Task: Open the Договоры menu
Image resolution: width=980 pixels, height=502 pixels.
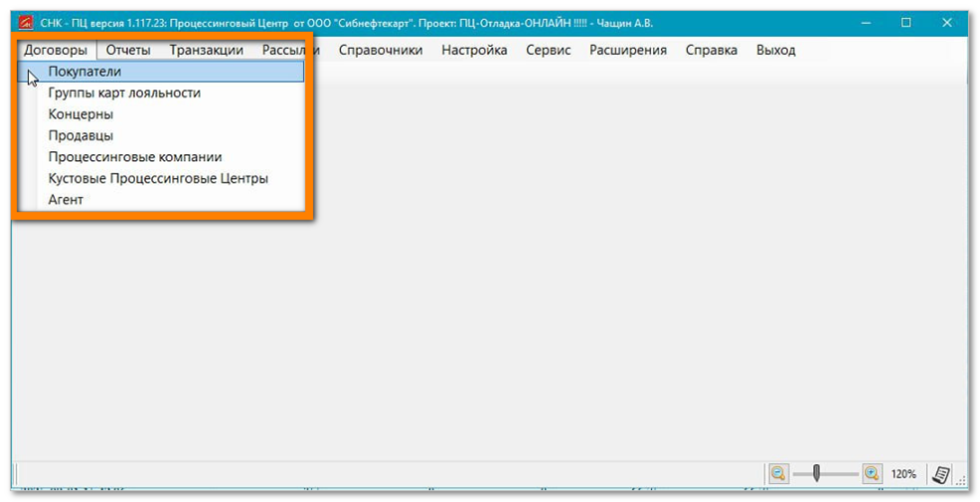Action: [x=56, y=50]
